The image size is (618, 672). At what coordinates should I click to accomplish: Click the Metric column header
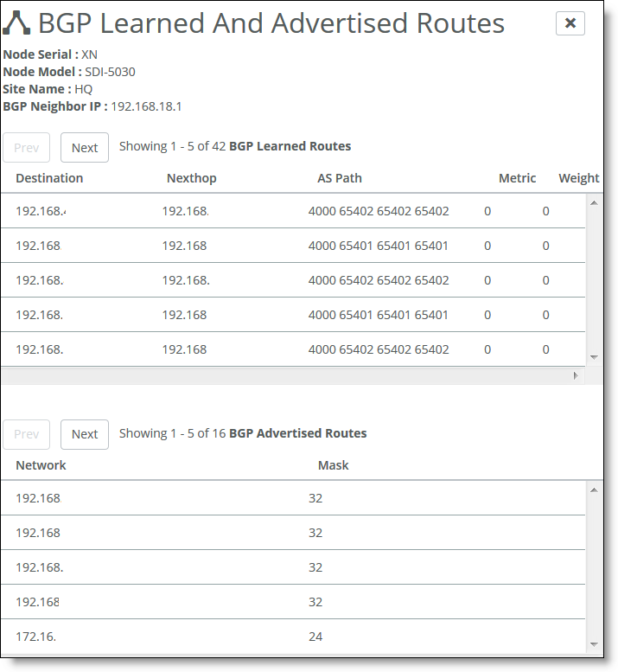click(x=517, y=178)
